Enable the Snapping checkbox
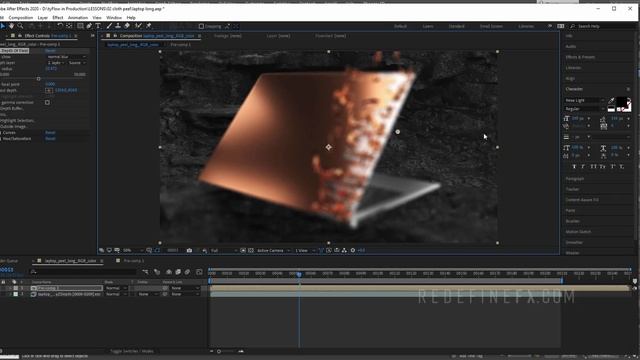Image resolution: width=640 pixels, height=360 pixels. click(x=201, y=26)
